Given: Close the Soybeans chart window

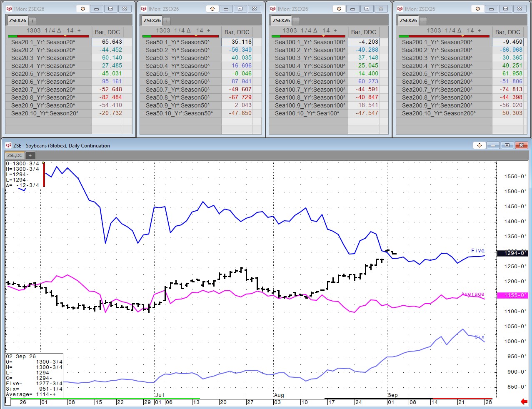Looking at the screenshot, I should [x=521, y=145].
